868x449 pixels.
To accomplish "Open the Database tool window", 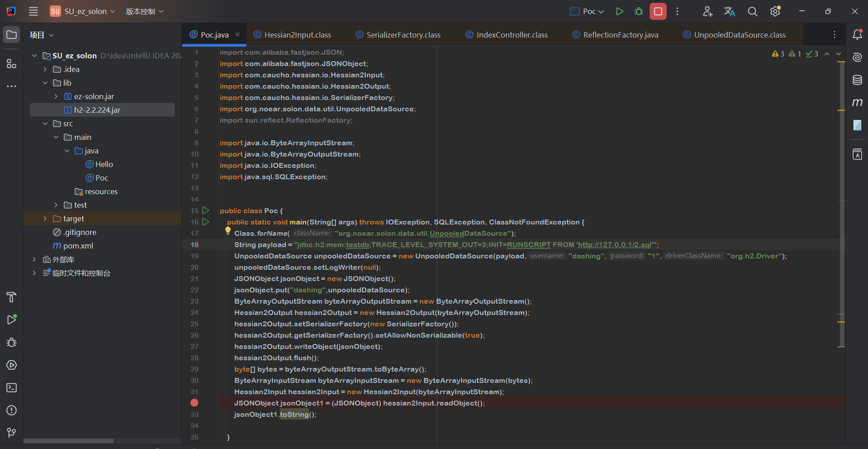I will tap(857, 80).
